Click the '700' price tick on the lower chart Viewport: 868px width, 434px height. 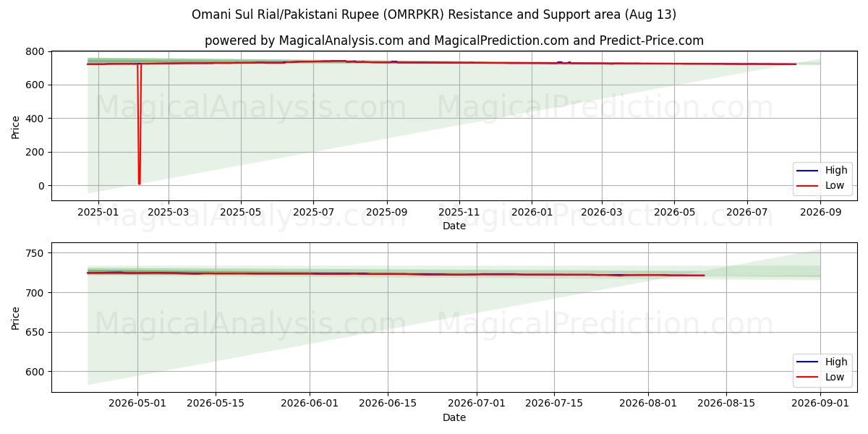(x=36, y=293)
